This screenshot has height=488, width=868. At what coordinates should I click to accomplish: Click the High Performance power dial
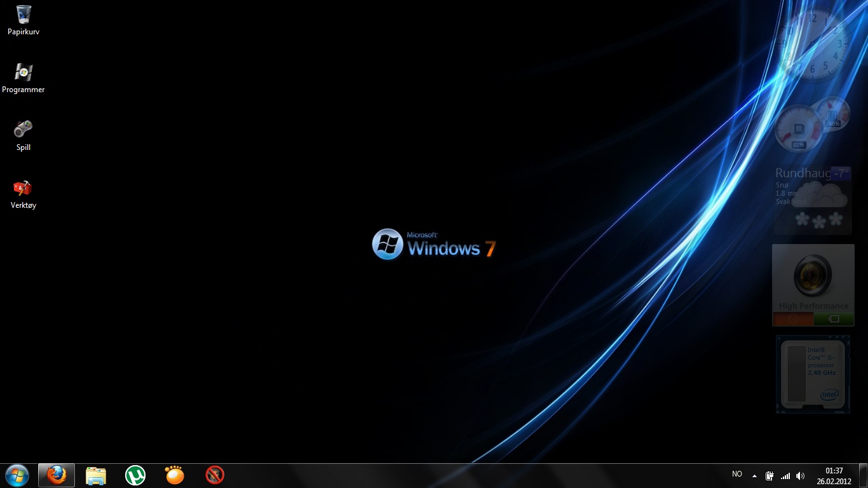coord(813,275)
